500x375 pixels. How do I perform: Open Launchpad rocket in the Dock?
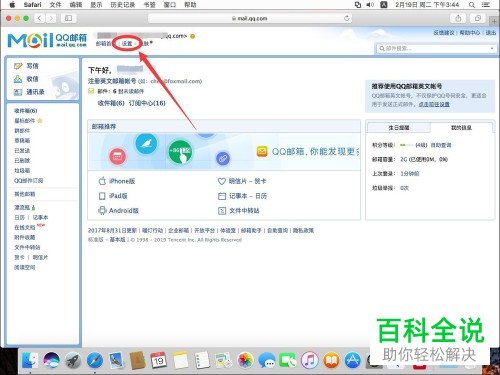click(73, 360)
